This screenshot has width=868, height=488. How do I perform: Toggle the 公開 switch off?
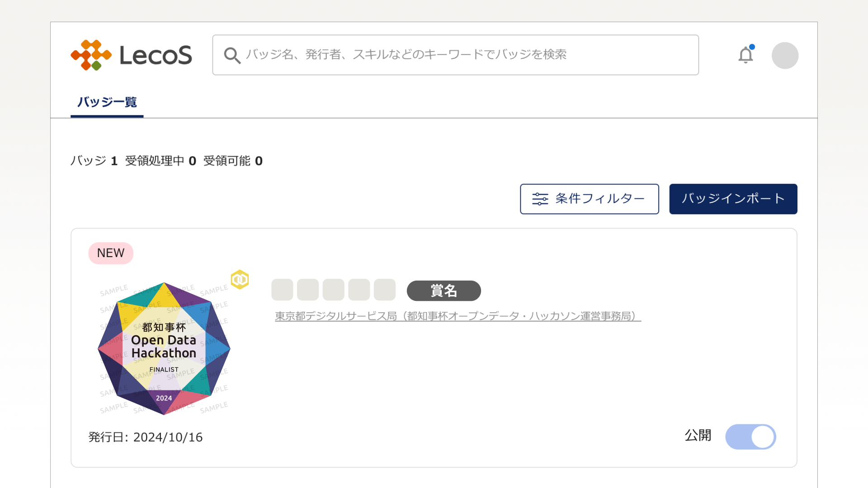750,436
